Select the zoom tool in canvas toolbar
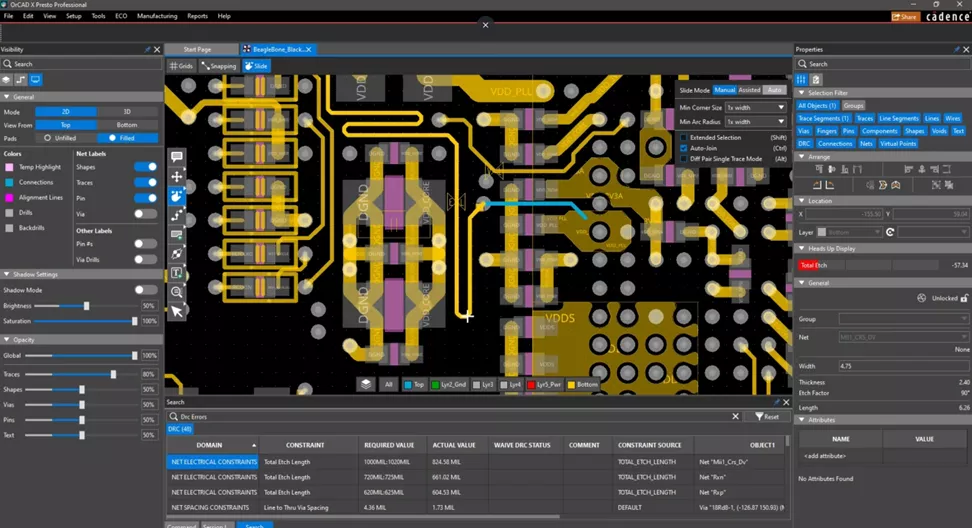The height and width of the screenshot is (528, 972). [x=177, y=292]
